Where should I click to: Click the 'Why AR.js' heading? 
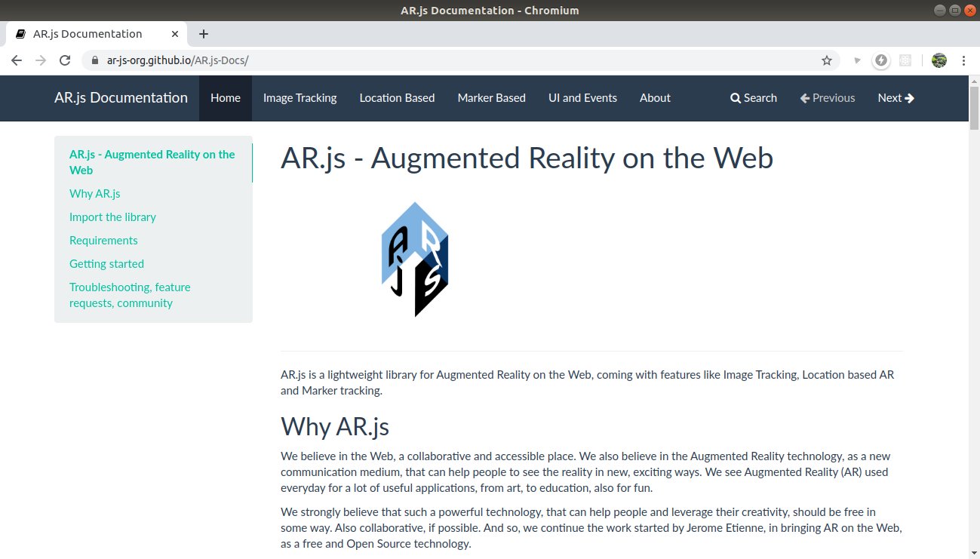[x=335, y=426]
